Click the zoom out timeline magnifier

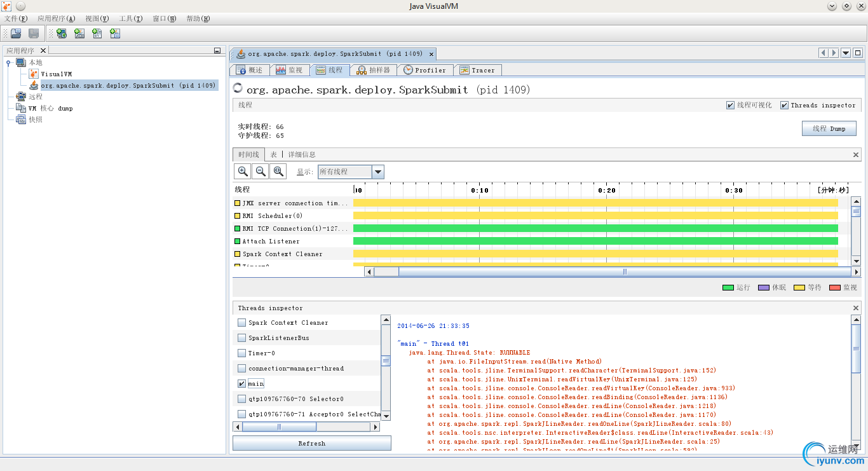[261, 171]
